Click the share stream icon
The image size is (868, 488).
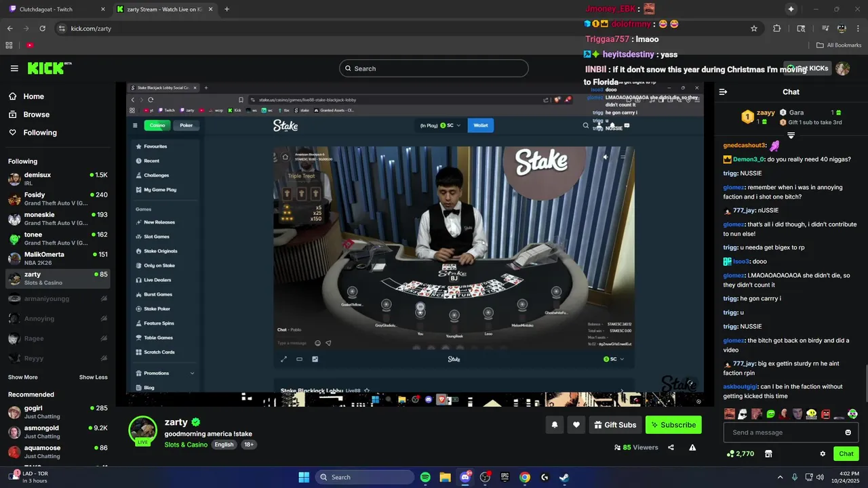pyautogui.click(x=671, y=447)
